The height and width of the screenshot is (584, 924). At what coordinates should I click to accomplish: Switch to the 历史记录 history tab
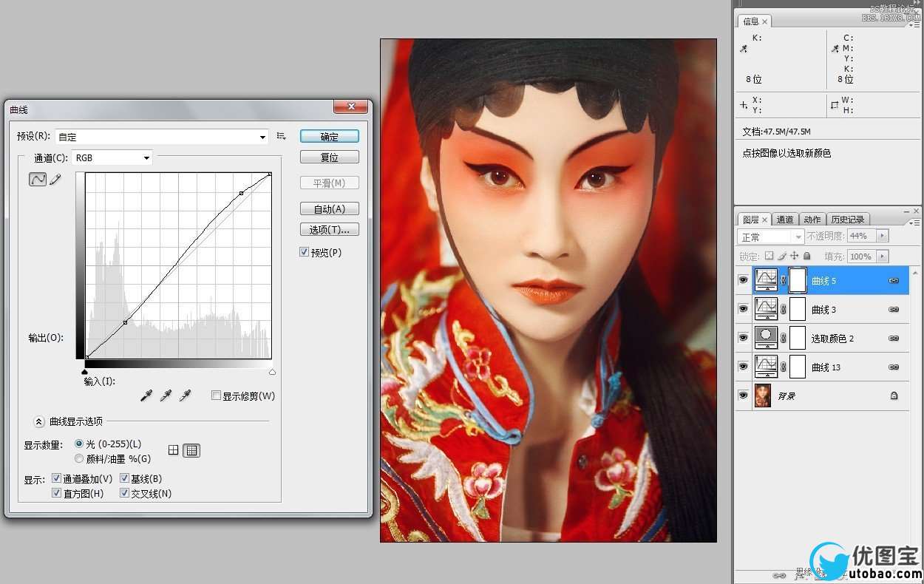(847, 220)
